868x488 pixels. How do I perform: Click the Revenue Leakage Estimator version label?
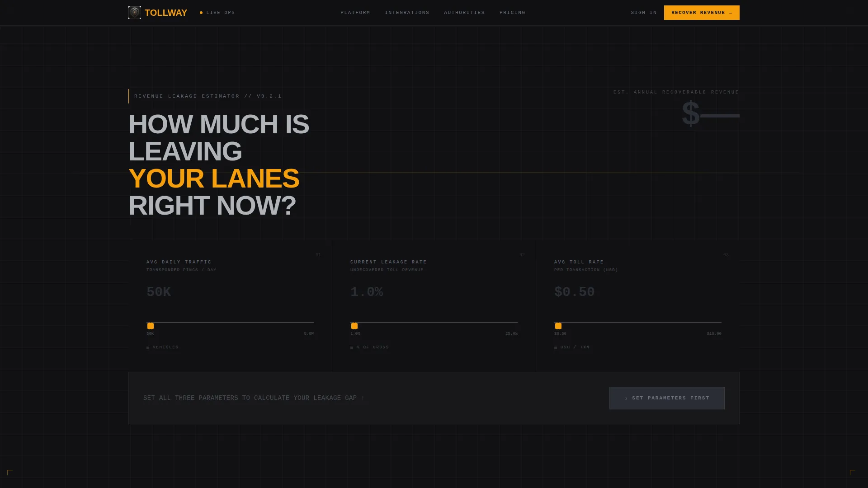(208, 96)
